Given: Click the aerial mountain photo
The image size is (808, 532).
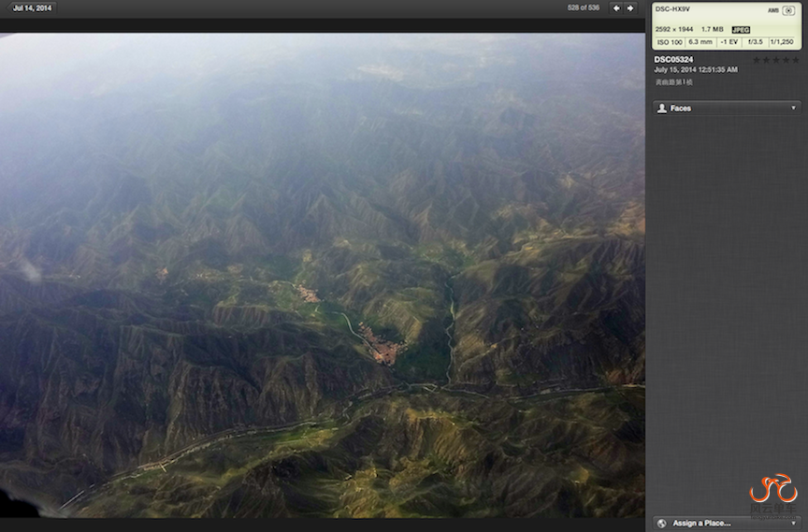Looking at the screenshot, I should [322, 275].
